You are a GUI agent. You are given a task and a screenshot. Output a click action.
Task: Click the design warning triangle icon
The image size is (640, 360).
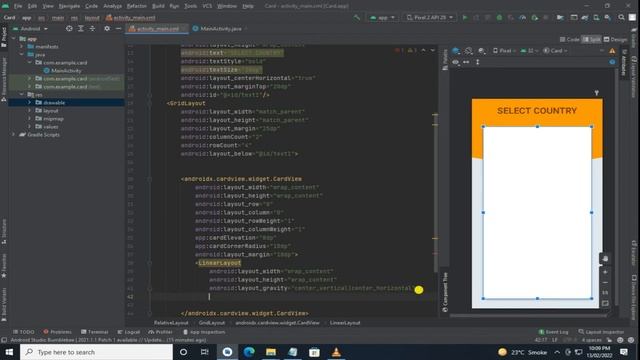click(612, 51)
